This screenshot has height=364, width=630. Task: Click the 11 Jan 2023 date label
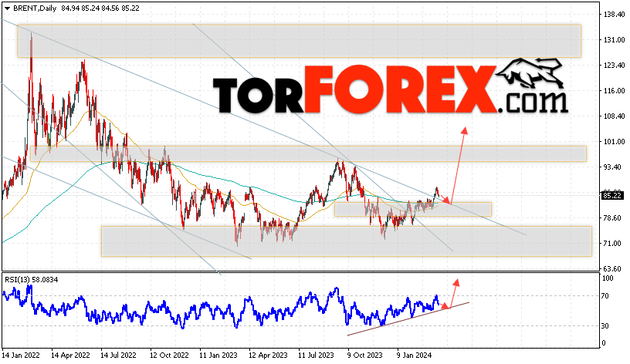pos(218,356)
